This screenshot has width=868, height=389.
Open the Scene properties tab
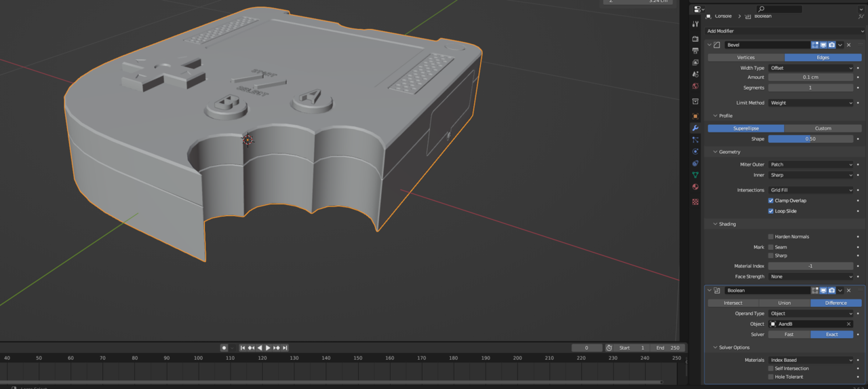(x=695, y=74)
